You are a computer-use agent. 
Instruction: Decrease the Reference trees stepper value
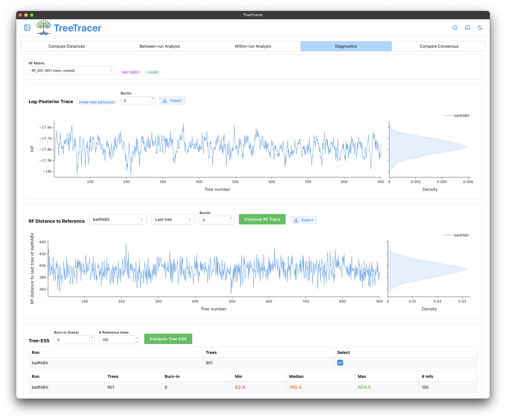coord(137,342)
